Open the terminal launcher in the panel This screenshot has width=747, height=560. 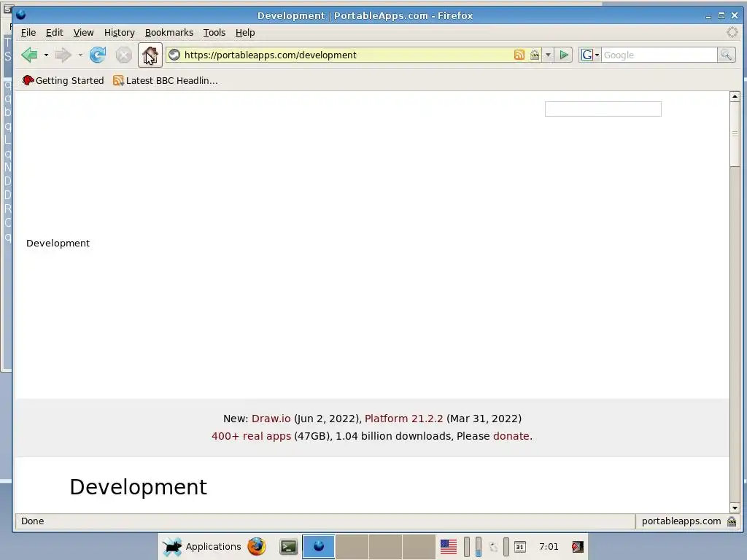[x=288, y=547]
